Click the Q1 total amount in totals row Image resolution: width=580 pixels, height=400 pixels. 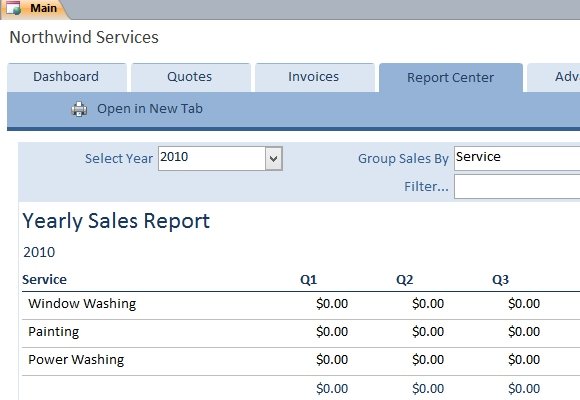pyautogui.click(x=332, y=389)
